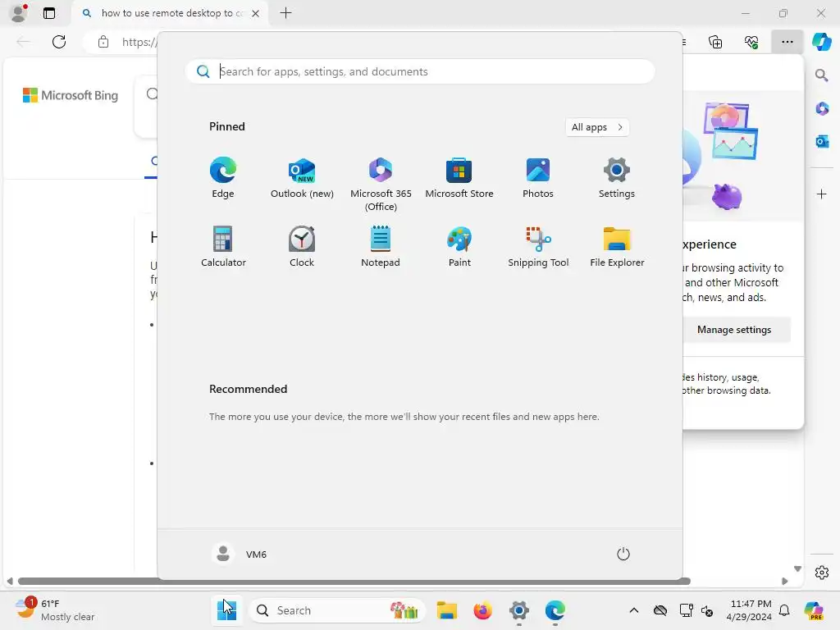Open Edge from pinned apps

coord(223,178)
